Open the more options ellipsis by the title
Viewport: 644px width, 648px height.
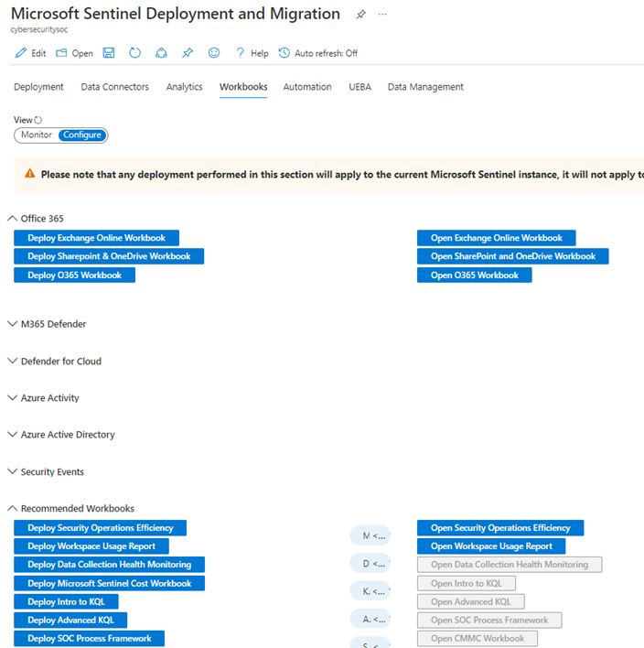click(x=382, y=15)
